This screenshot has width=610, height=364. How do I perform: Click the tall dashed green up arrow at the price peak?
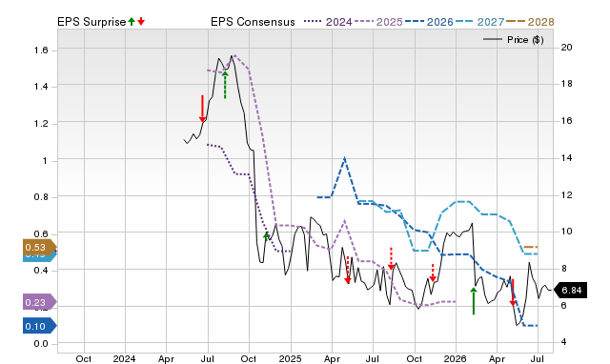tap(225, 85)
